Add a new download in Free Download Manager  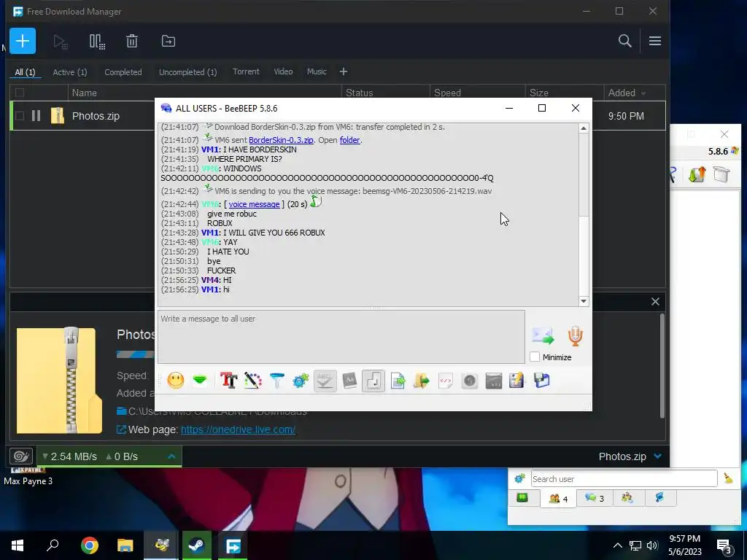coord(23,41)
